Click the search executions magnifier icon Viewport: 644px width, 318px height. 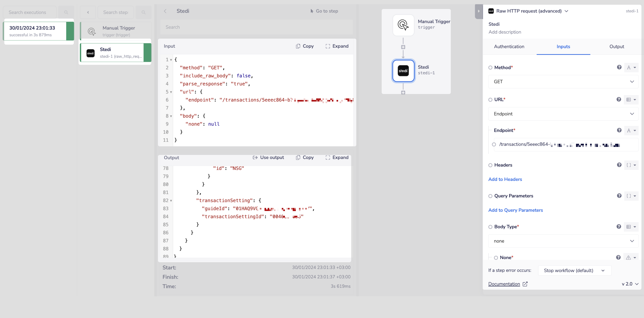[x=66, y=12]
